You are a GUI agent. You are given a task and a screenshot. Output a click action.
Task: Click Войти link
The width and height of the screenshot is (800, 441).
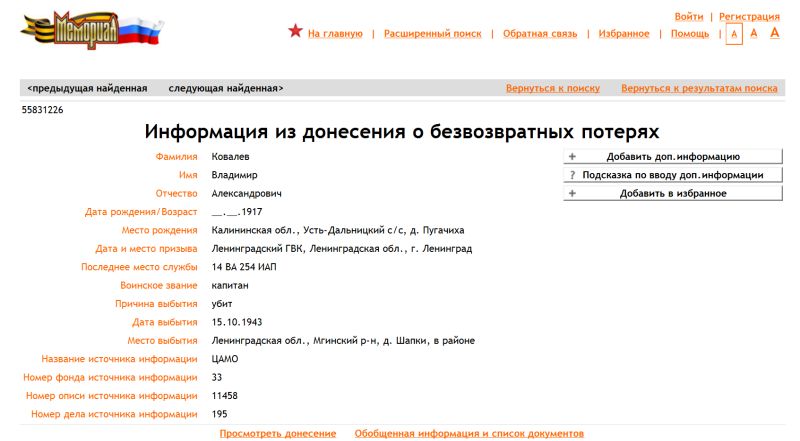689,16
